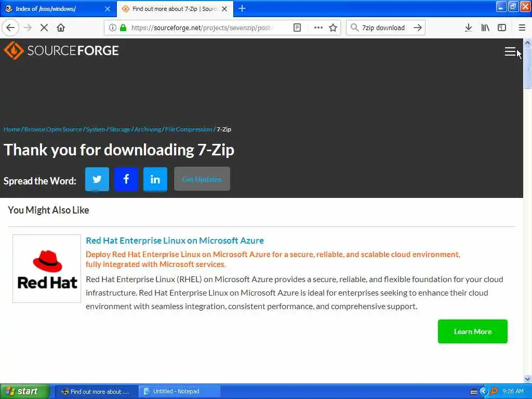This screenshot has height=399, width=532.
Task: Select the 'Find out more about 7-Zip' tab
Action: tap(175, 9)
